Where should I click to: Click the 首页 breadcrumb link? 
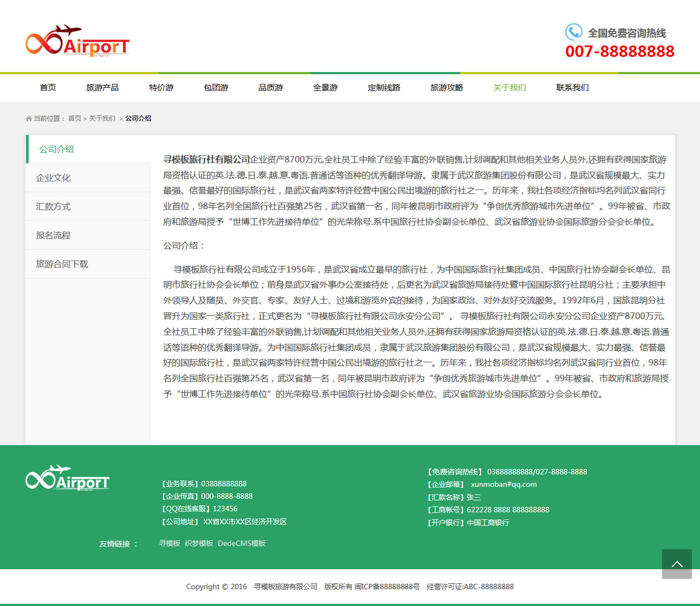pyautogui.click(x=75, y=119)
